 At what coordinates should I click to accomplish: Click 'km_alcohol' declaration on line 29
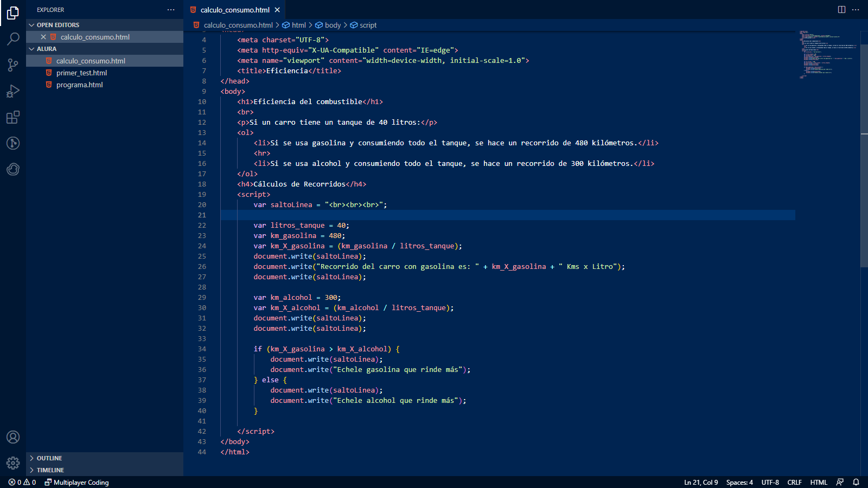click(x=291, y=297)
